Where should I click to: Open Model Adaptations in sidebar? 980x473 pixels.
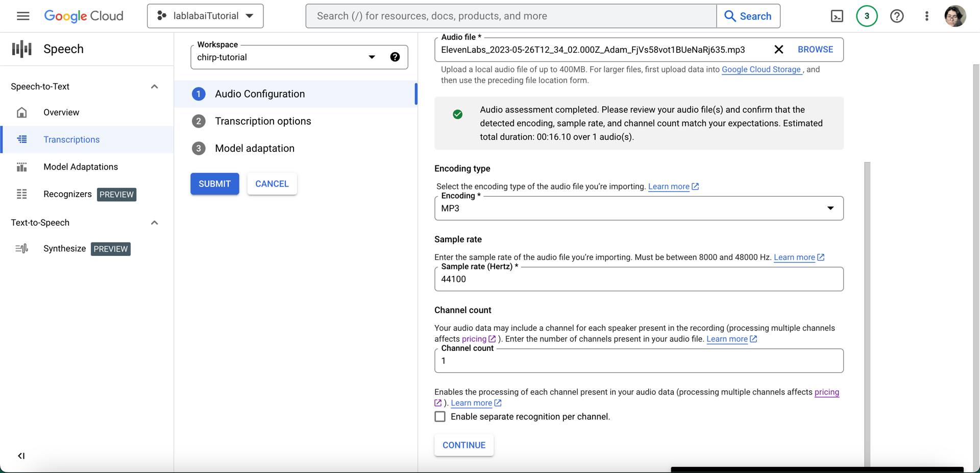pos(81,167)
